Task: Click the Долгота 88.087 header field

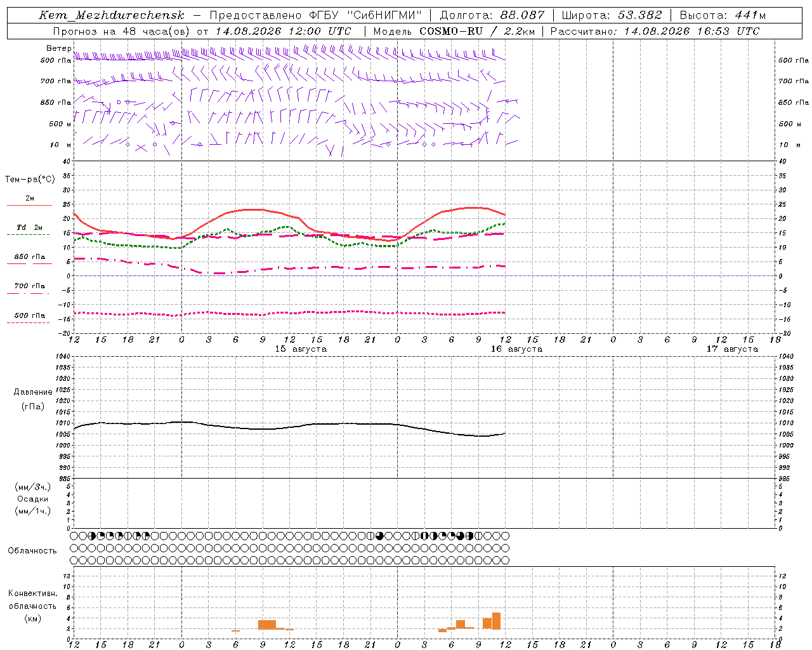Action: click(x=492, y=15)
